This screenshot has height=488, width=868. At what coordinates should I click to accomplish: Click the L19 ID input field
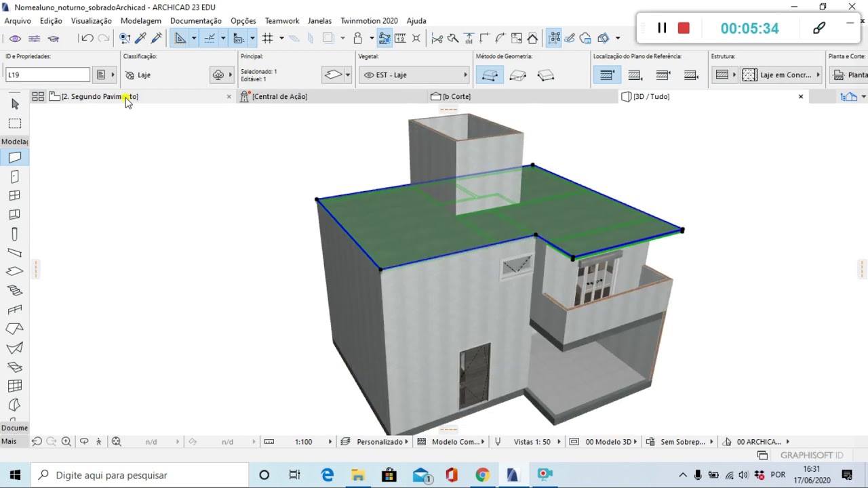click(47, 75)
